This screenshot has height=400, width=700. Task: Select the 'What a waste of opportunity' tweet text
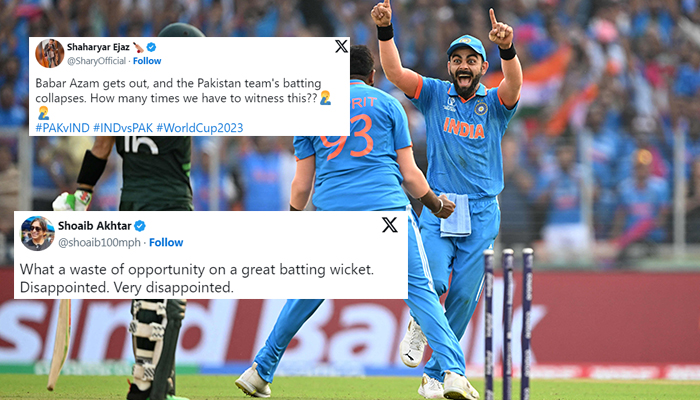197,278
